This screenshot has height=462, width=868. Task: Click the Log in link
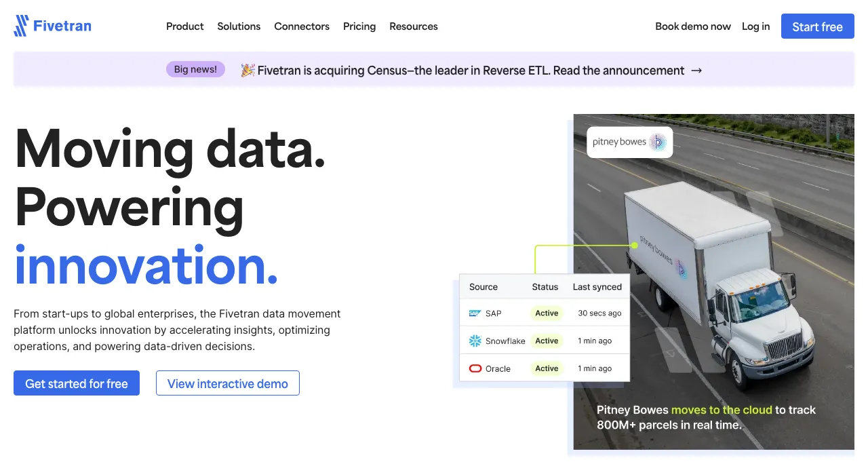pos(755,26)
